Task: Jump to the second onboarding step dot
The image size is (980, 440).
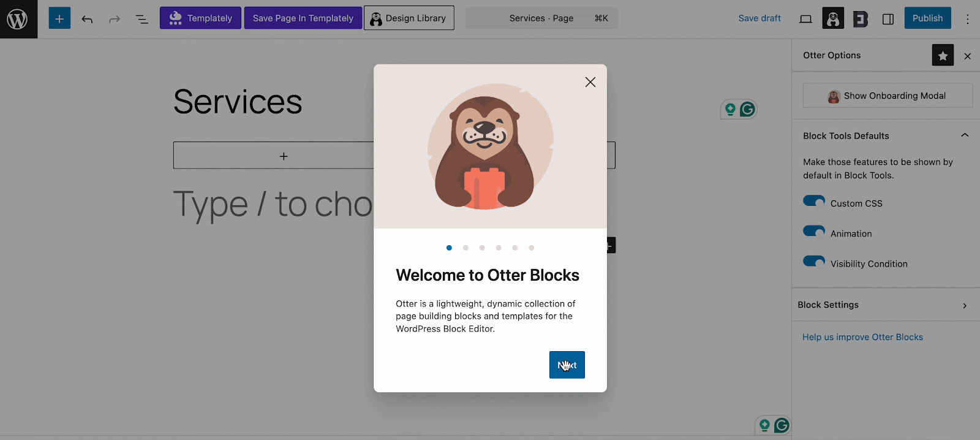Action: pyautogui.click(x=466, y=248)
